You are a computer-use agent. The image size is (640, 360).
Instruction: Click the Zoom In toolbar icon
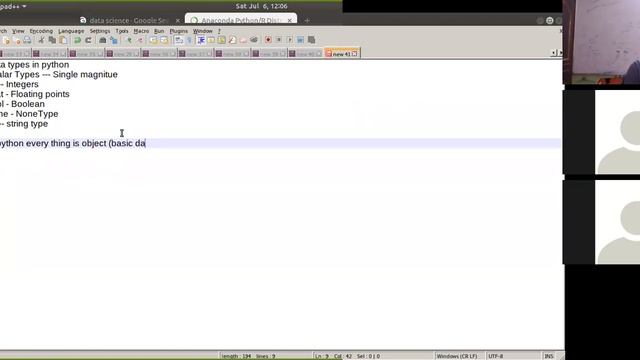(129, 40)
